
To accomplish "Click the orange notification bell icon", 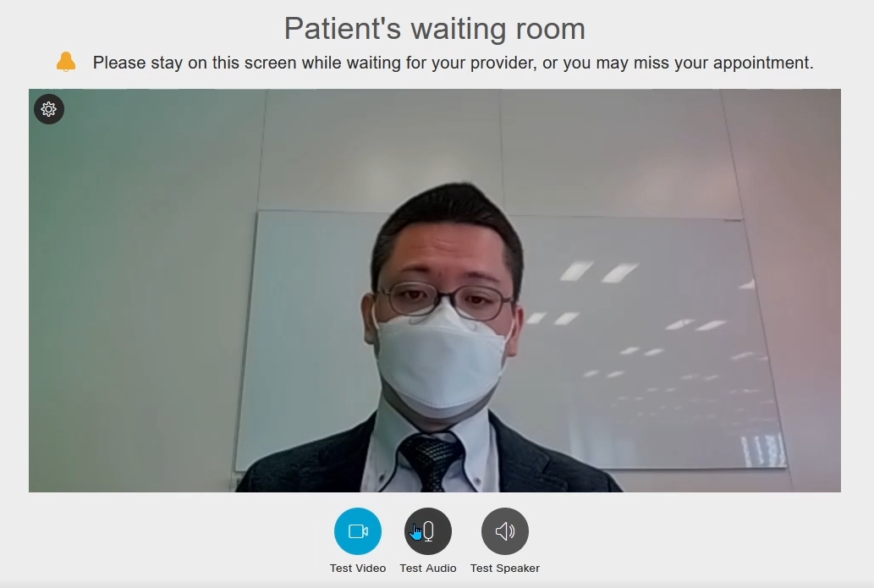I will pyautogui.click(x=66, y=62).
